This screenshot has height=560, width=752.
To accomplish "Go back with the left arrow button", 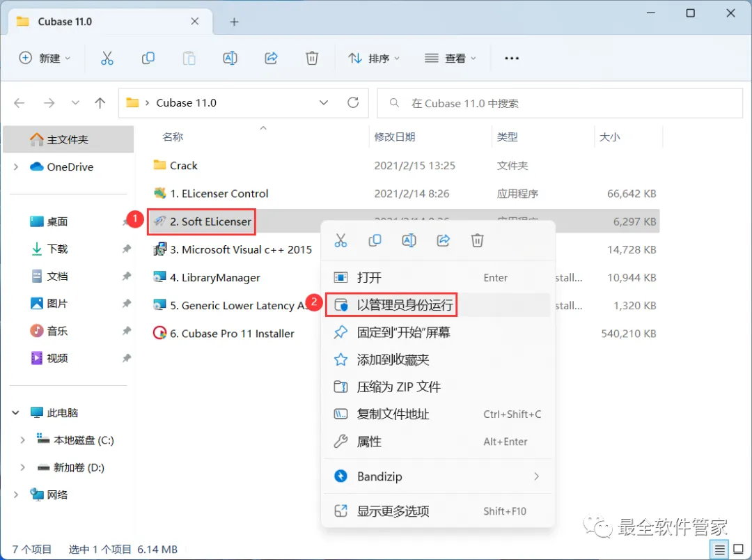I will [19, 102].
